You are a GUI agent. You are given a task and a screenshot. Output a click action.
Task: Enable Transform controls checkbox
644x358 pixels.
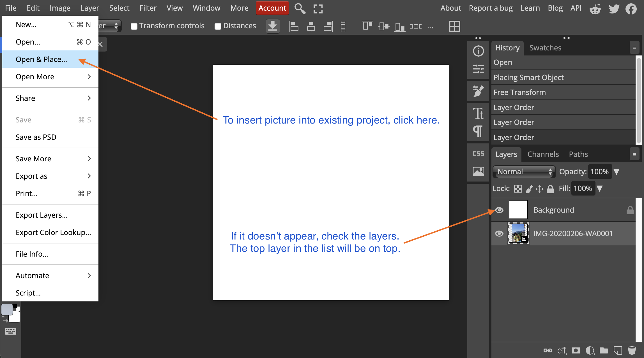click(x=134, y=26)
